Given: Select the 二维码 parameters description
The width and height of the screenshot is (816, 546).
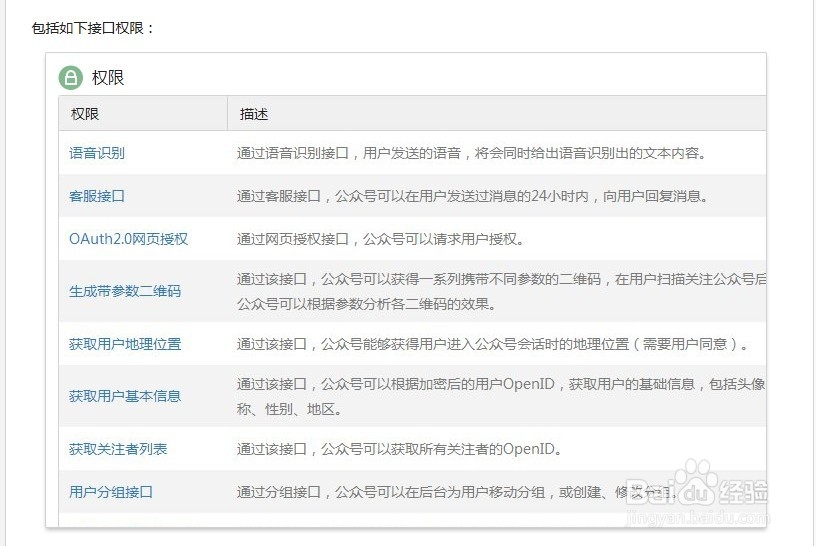Looking at the screenshot, I should tap(501, 291).
